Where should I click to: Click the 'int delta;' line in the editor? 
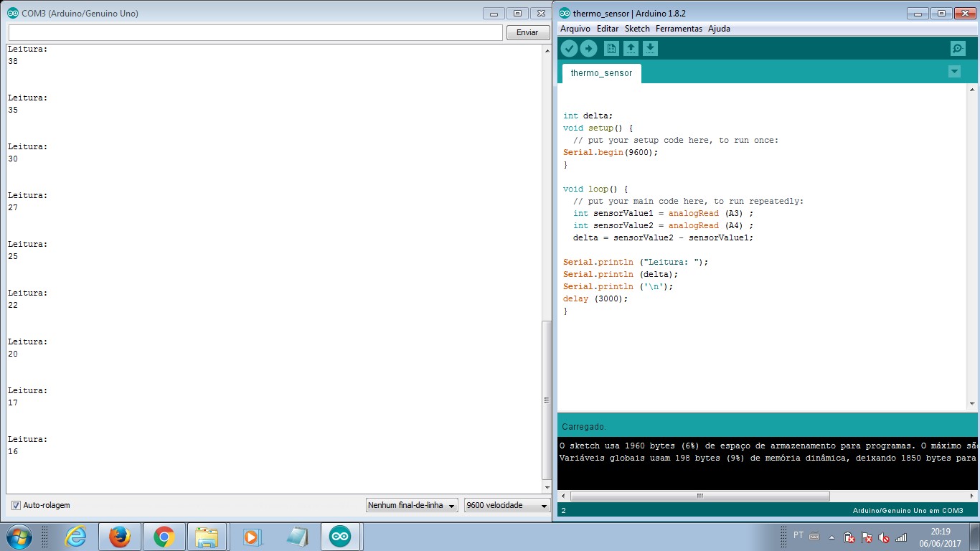coord(588,116)
